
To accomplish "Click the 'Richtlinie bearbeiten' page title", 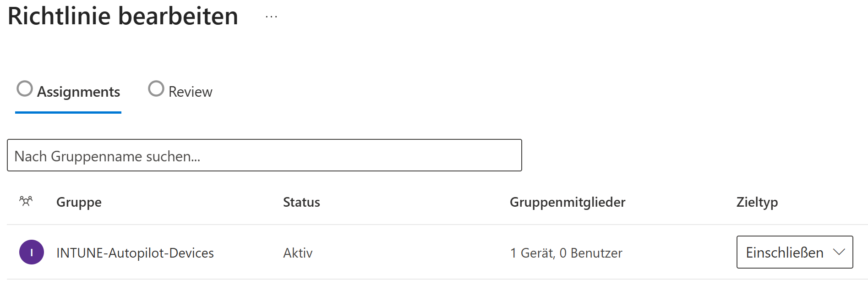I will pos(123,16).
